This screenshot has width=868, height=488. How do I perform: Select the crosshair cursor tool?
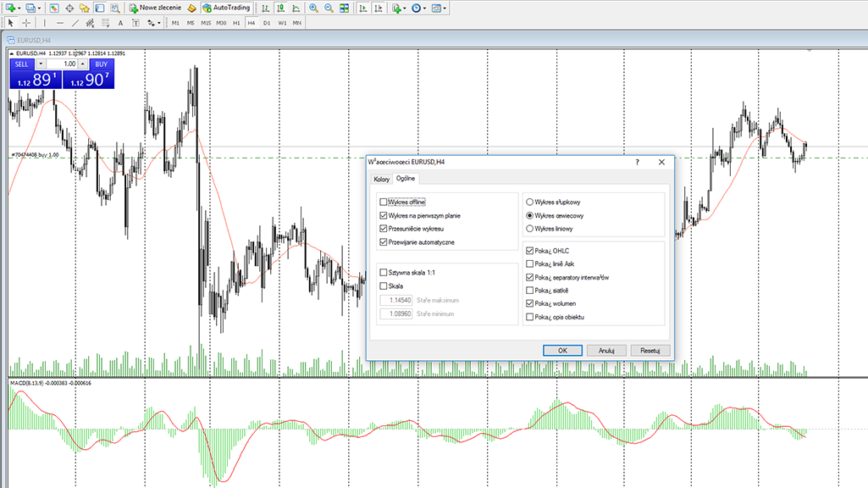click(x=26, y=23)
